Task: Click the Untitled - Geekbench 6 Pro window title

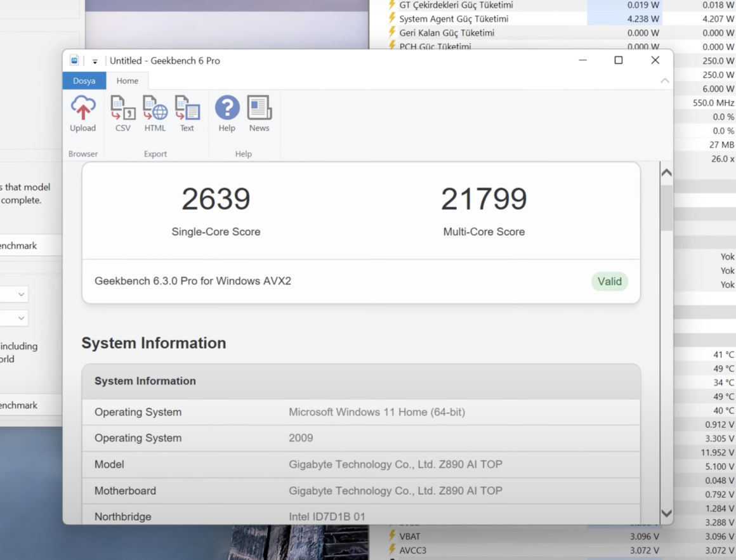Action: [x=165, y=60]
